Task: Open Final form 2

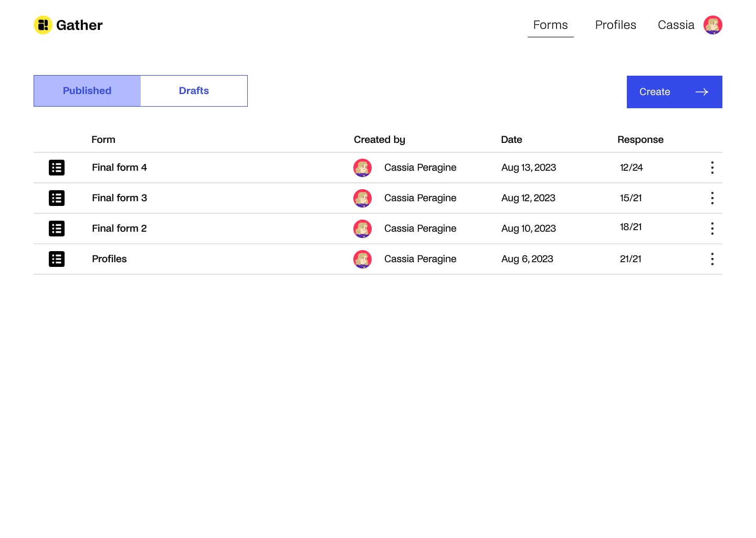Action: [x=119, y=229]
